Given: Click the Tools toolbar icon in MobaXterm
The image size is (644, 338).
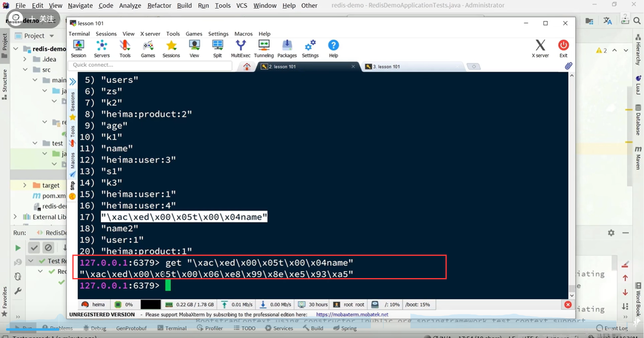Looking at the screenshot, I should (125, 49).
